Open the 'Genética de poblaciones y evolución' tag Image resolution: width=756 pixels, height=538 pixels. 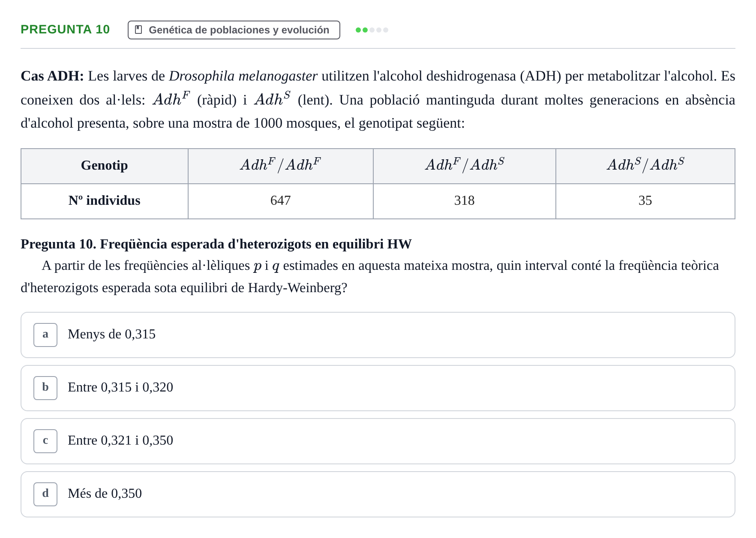234,30
